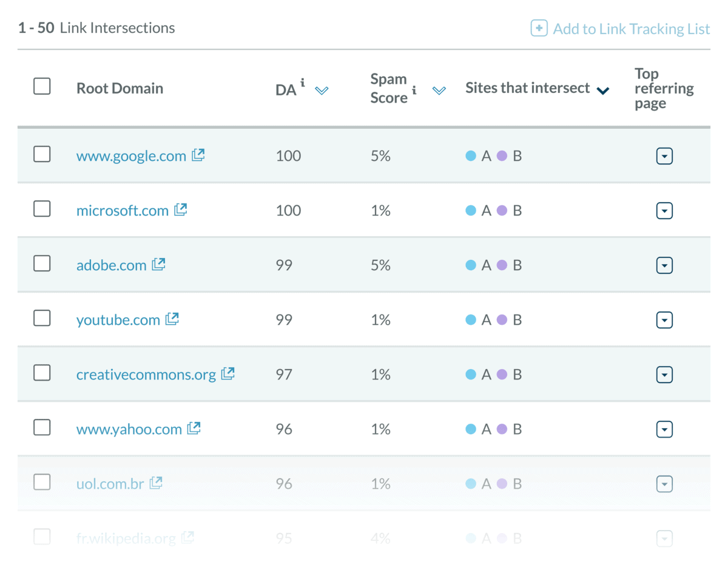Screen dimensions: 728x564
Task: Click the Top referring page header
Action: coord(664,88)
